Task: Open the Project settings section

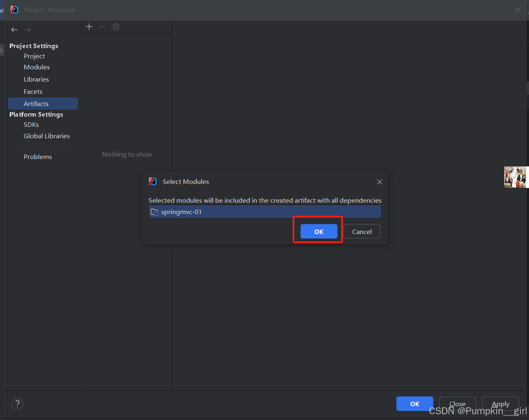Action: point(34,56)
